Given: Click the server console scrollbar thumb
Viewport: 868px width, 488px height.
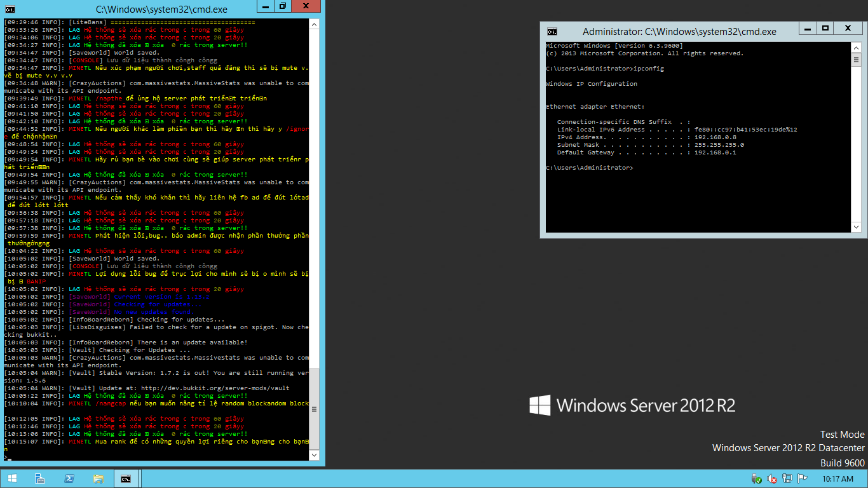Looking at the screenshot, I should 314,410.
